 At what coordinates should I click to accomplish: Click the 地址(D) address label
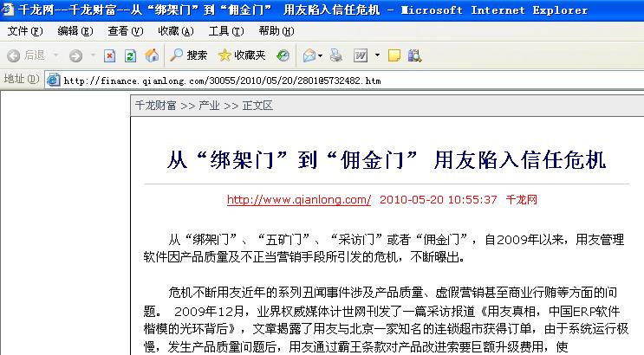pyautogui.click(x=22, y=79)
